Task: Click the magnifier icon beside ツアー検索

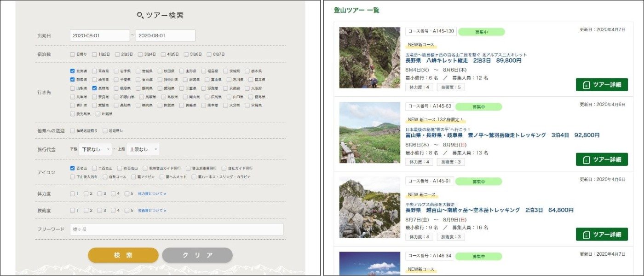Action: click(x=141, y=15)
